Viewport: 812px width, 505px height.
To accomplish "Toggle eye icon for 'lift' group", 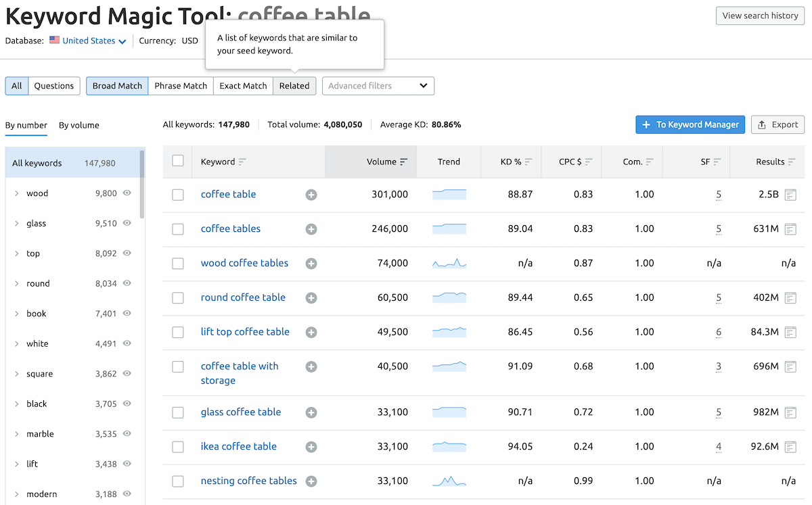I will 127,464.
